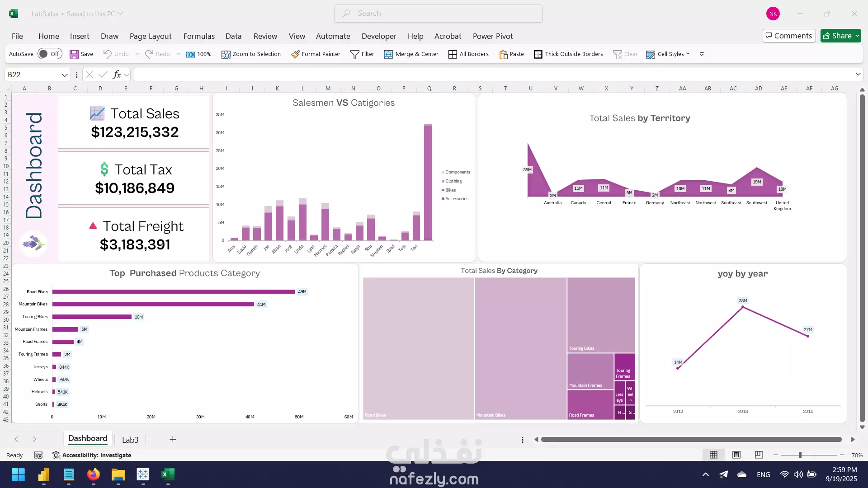Click the enter checkmark in formula bar
The height and width of the screenshot is (488, 868).
tap(103, 75)
